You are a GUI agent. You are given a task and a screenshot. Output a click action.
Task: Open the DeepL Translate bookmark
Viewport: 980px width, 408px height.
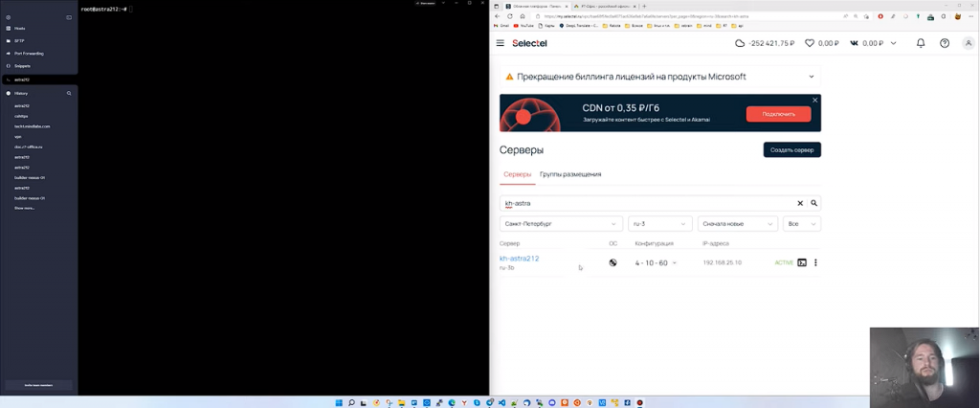point(579,26)
